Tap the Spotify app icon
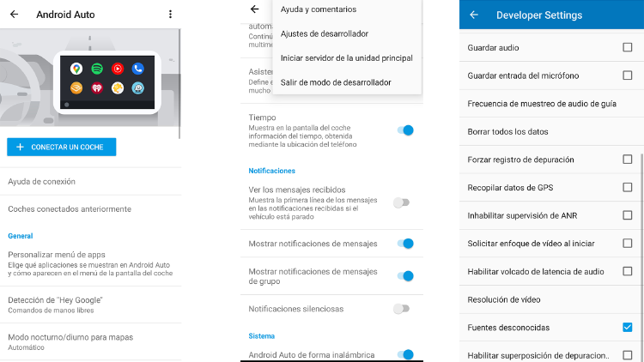The image size is (644, 362). pos(97,68)
